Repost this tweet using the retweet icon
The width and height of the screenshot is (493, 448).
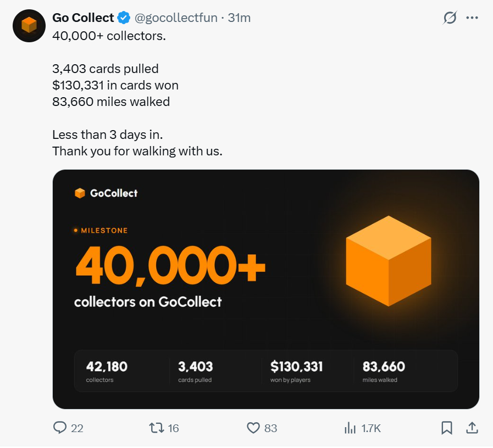(x=156, y=428)
